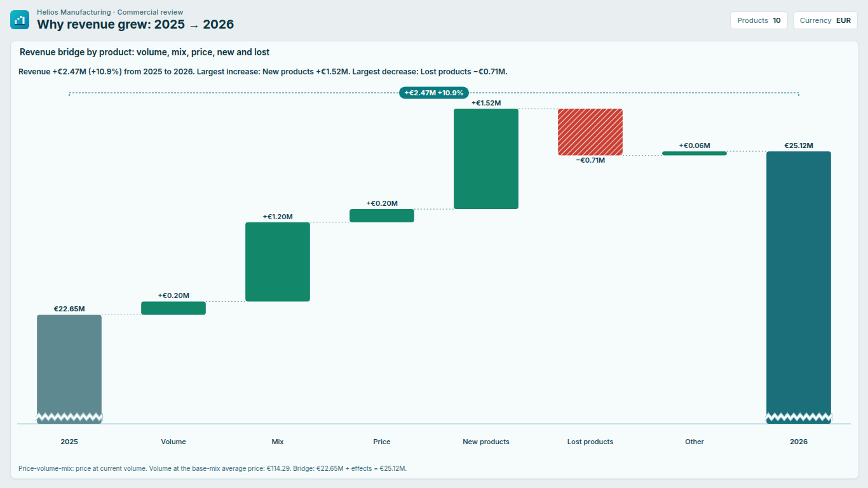Click the Currency EUR pill

(825, 20)
